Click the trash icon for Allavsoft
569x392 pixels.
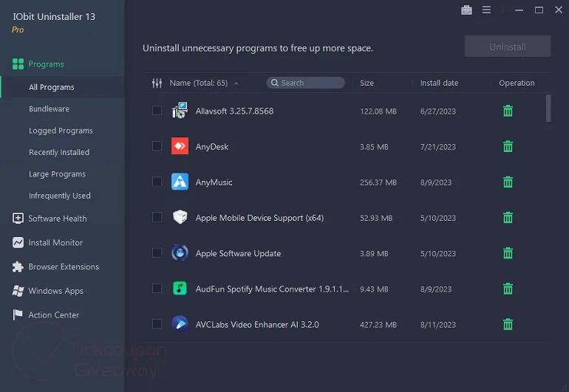508,111
